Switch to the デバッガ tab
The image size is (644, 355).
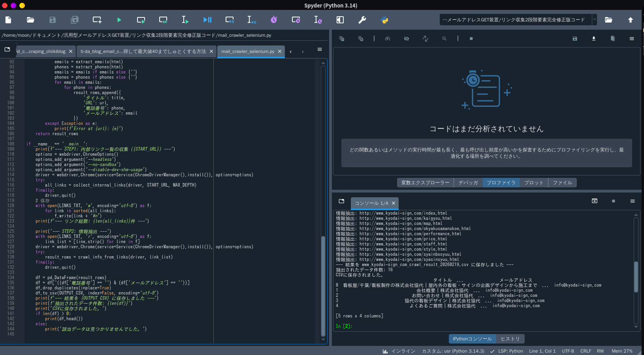tap(468, 183)
